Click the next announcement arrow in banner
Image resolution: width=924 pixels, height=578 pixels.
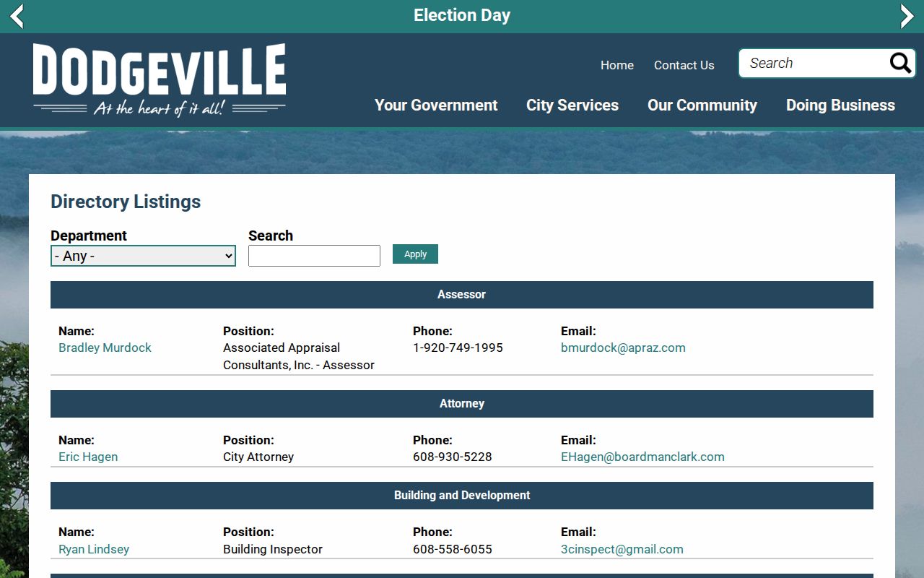(x=907, y=16)
